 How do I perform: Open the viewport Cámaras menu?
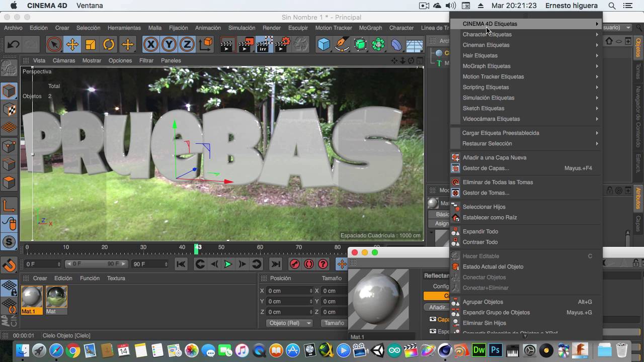pos(64,60)
